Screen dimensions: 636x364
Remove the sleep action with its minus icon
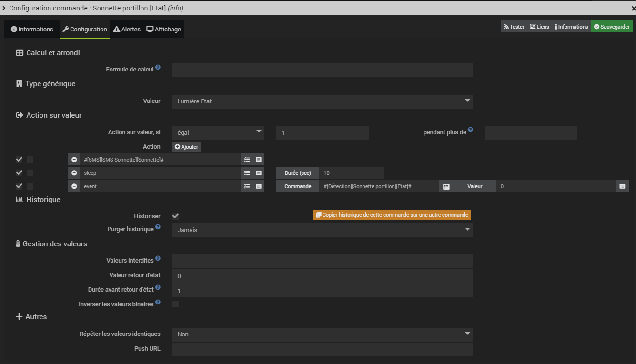(x=74, y=173)
